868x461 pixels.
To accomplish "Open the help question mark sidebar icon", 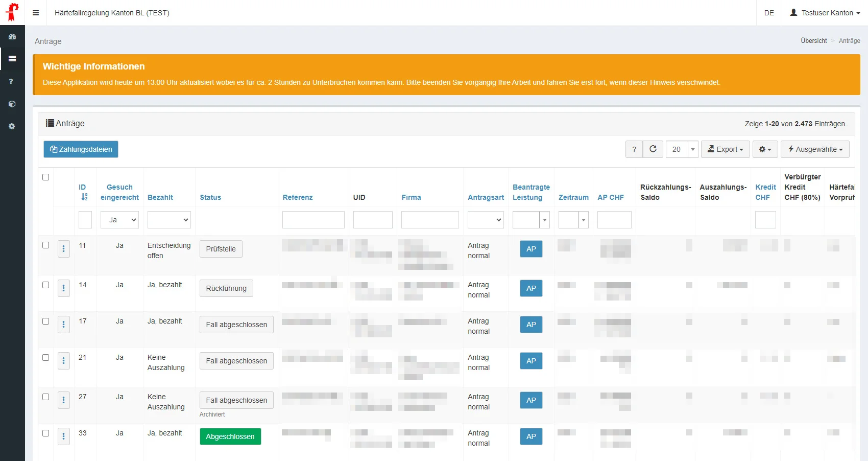I will (11, 81).
